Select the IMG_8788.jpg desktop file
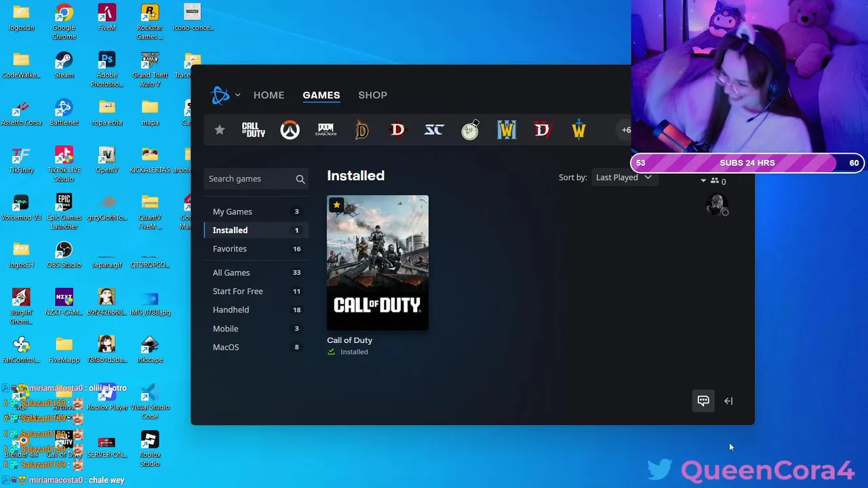Viewport: 868px width, 488px height. pos(150,303)
